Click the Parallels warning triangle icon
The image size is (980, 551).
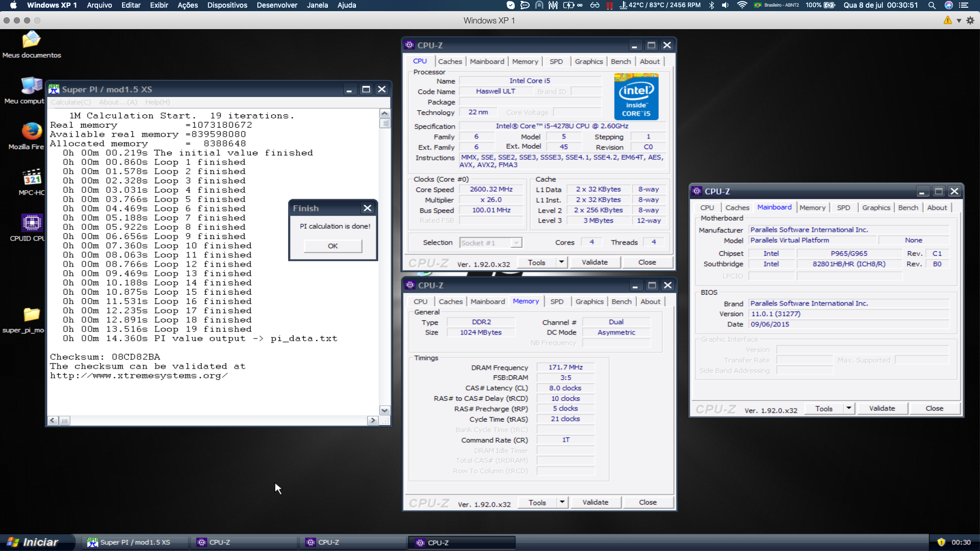click(x=948, y=20)
